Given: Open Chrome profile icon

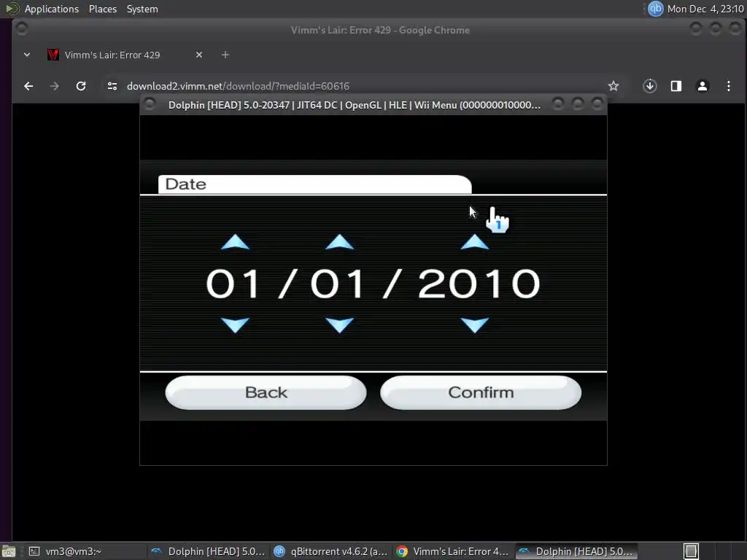Looking at the screenshot, I should pyautogui.click(x=703, y=86).
